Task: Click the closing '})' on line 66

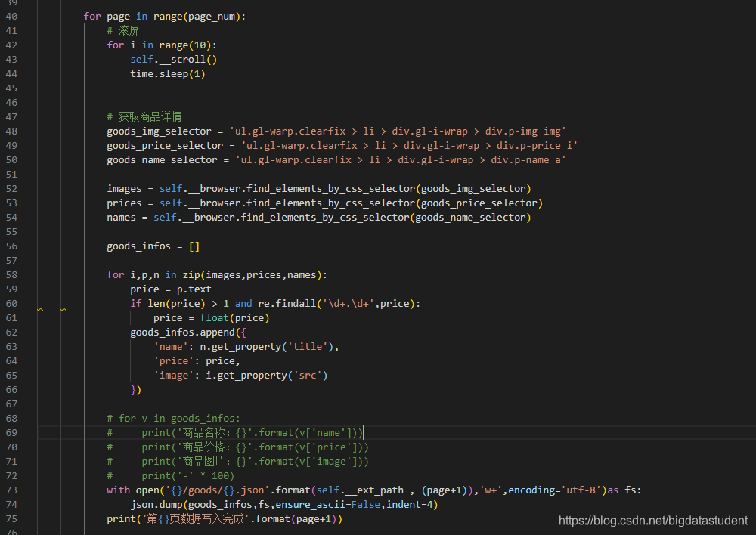Action: (x=136, y=390)
